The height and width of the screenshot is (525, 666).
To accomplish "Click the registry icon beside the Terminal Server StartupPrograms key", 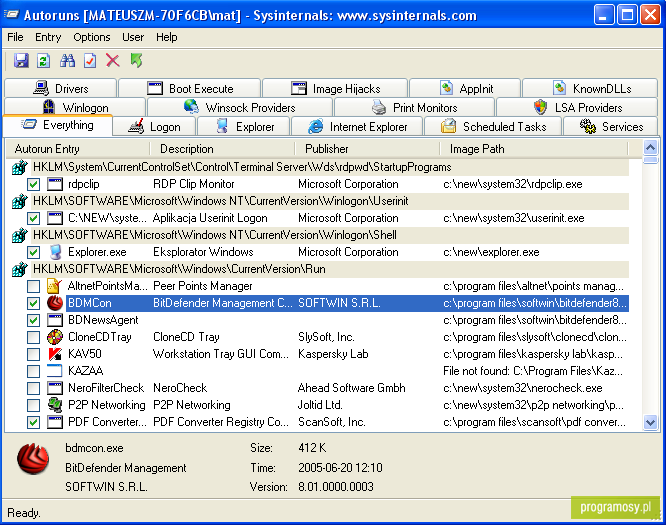I will coord(20,167).
